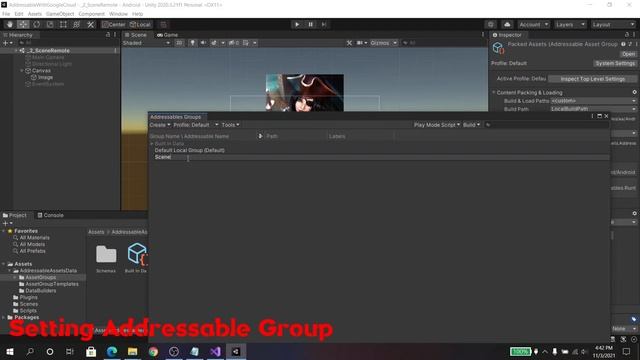This screenshot has width=640, height=360.
Task: Click the System Settings button
Action: point(615,63)
